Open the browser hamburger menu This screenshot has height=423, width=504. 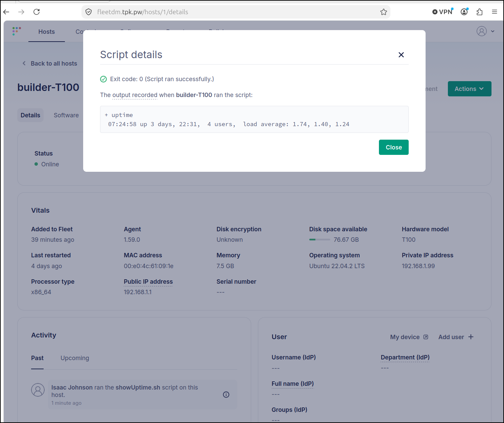(x=495, y=12)
